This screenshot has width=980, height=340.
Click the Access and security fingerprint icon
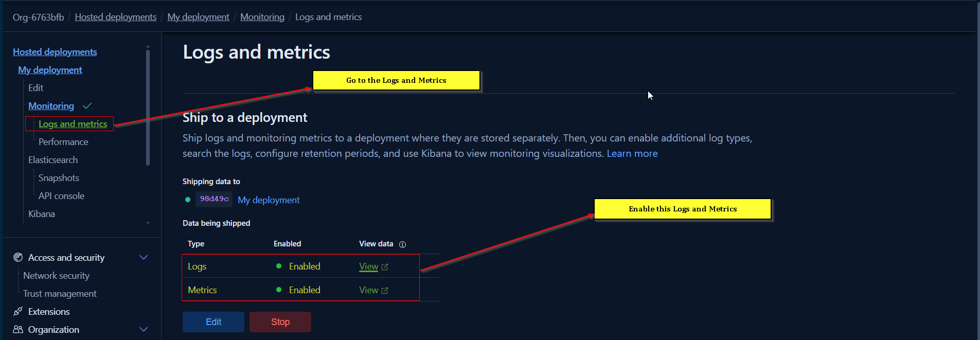tap(18, 257)
